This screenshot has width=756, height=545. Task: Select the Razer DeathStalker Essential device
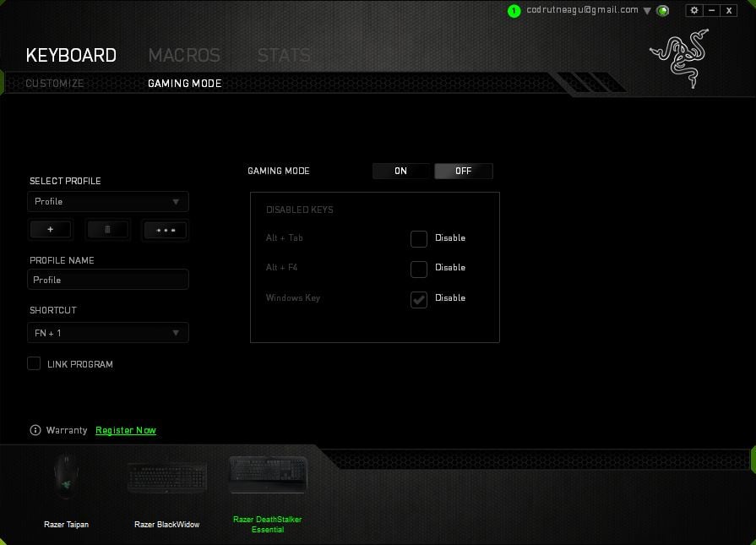268,475
